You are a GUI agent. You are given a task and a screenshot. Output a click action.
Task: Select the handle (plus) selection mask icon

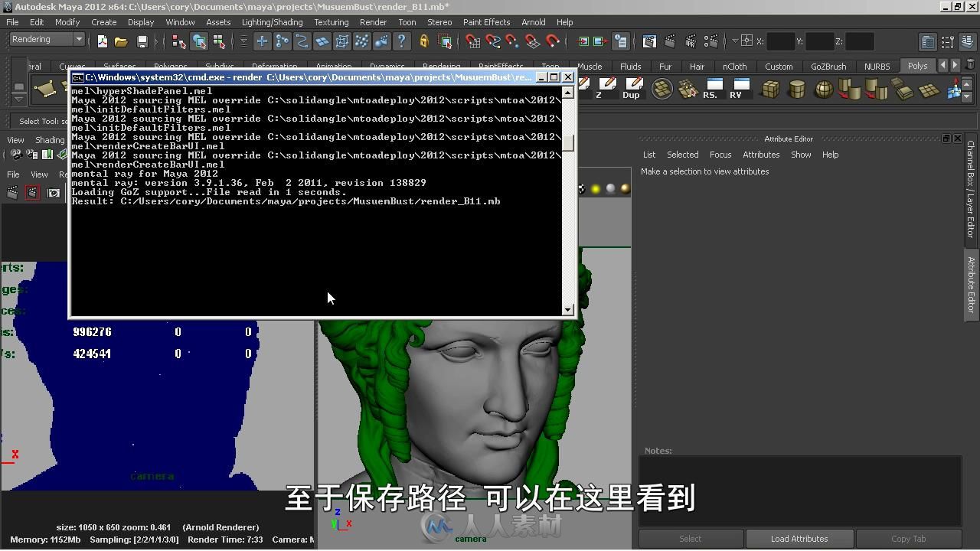point(262,41)
